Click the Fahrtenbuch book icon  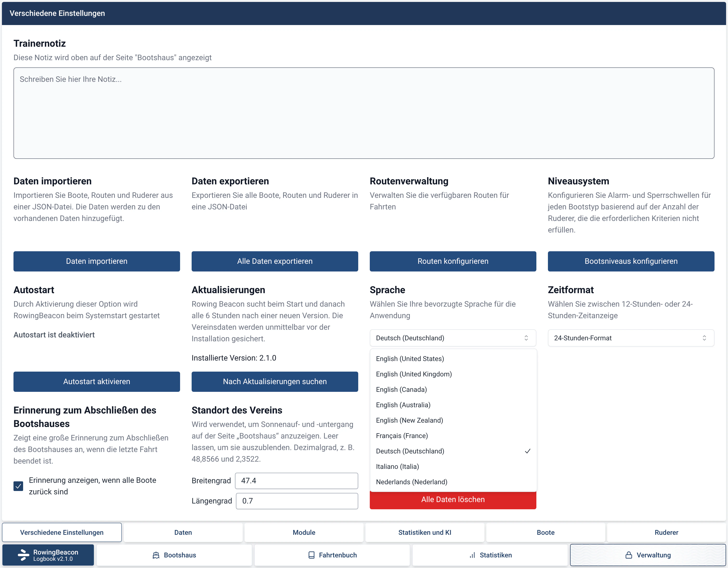pyautogui.click(x=311, y=555)
